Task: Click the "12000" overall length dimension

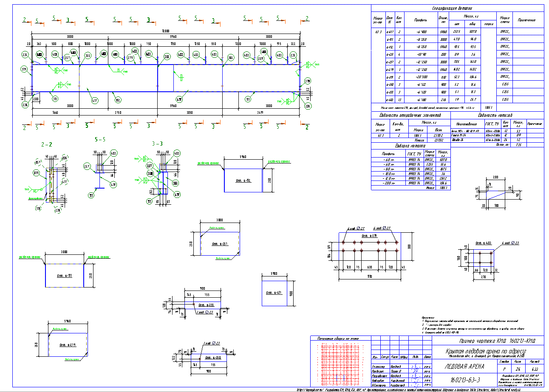Action: [x=166, y=31]
